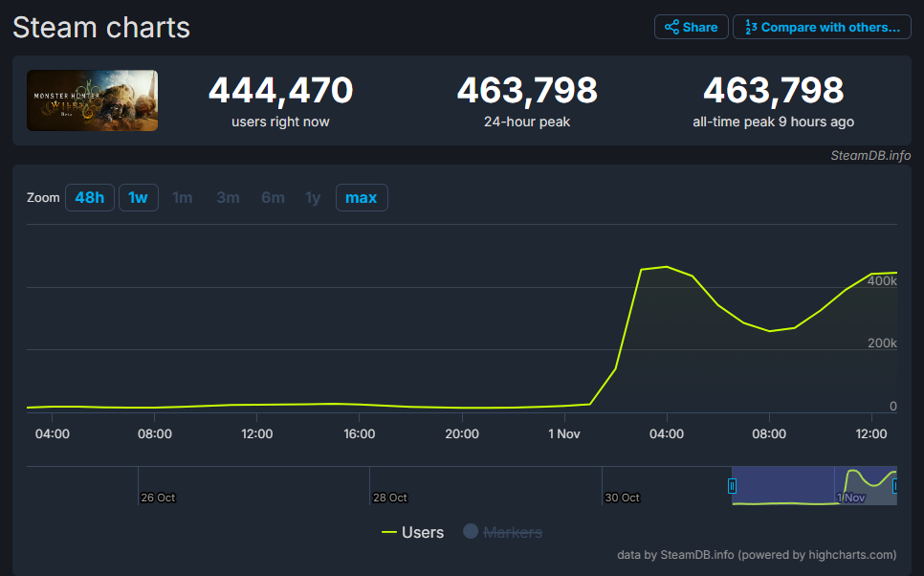Click the 26 Oct navigator date label
This screenshot has width=924, height=576.
pyautogui.click(x=158, y=498)
